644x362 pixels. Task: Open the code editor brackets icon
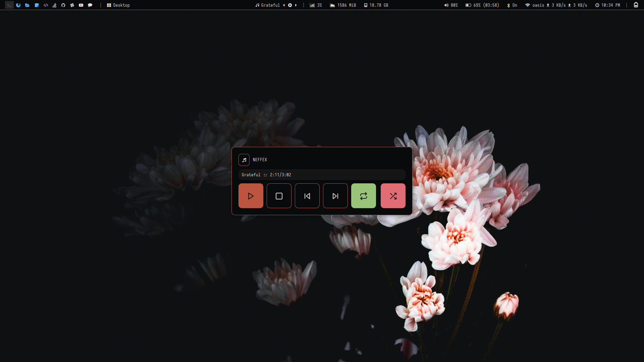(x=46, y=5)
